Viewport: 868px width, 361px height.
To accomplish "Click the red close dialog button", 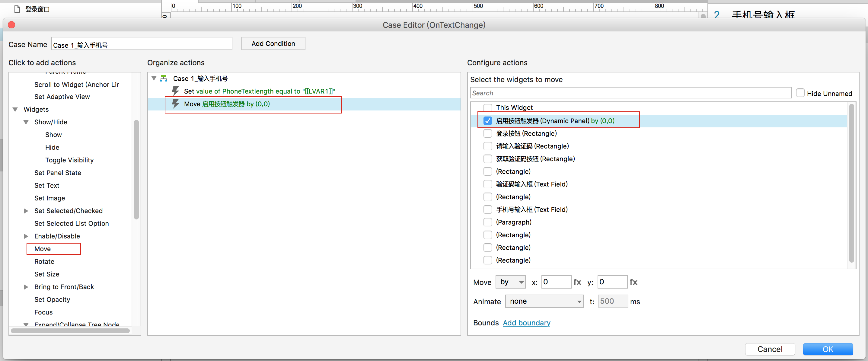I will point(11,25).
